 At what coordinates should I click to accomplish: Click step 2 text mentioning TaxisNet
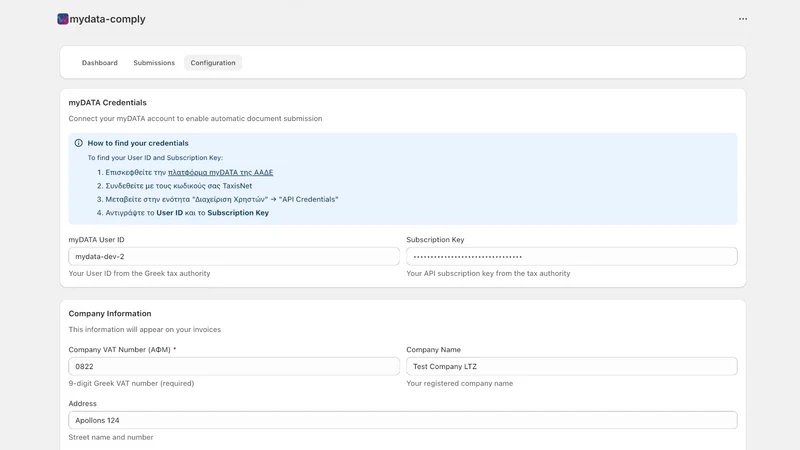[179, 186]
